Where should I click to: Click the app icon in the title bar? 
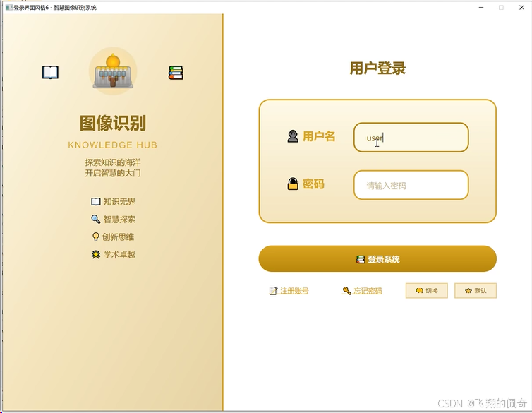(x=9, y=8)
